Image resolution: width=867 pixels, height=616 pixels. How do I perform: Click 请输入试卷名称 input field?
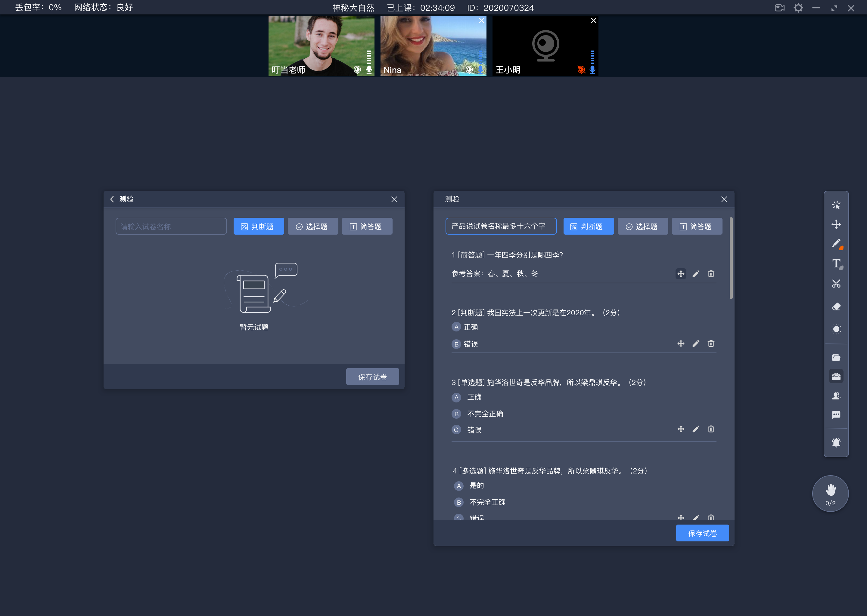170,227
